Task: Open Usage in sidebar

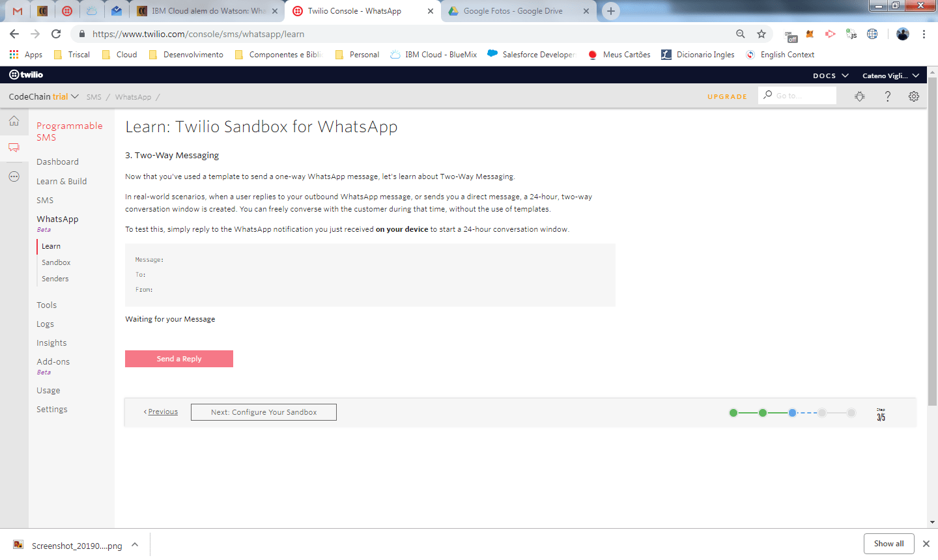Action: point(48,390)
